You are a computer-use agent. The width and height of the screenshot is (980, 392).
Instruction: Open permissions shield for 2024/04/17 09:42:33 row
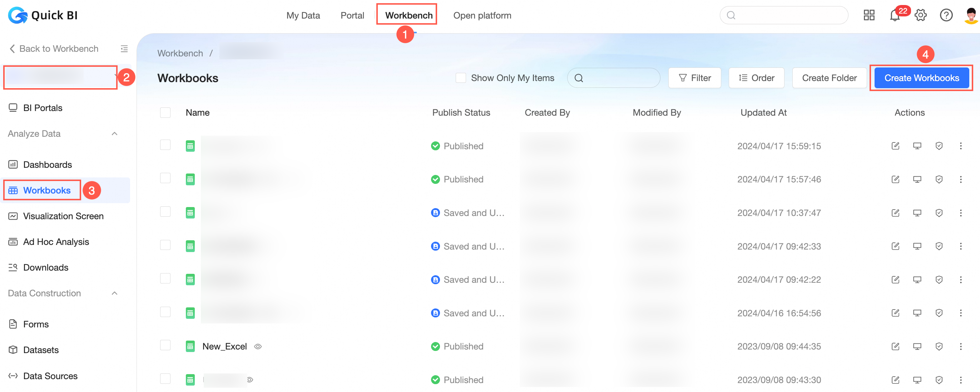click(939, 246)
